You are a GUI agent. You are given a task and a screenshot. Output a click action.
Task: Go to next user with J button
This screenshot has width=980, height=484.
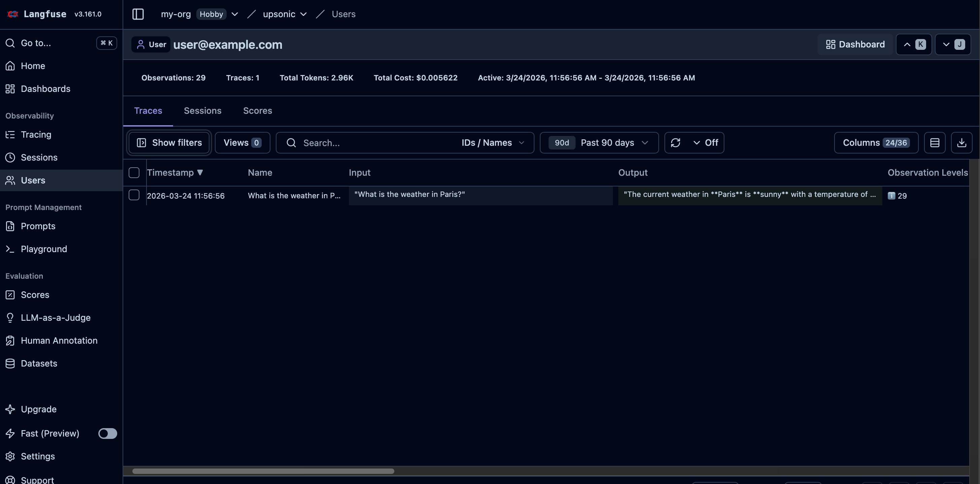coord(953,44)
